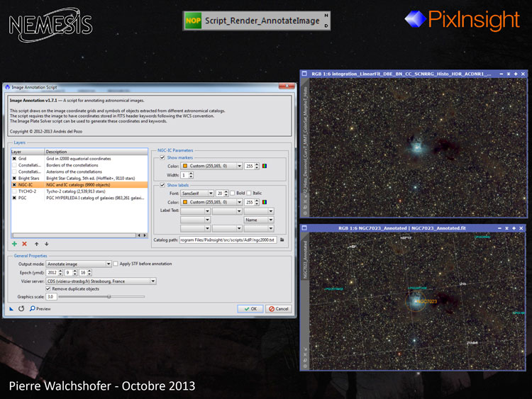Screen dimensions: 532x399
Task: Click the Script_Render_AnnotateImage label
Action: [262, 21]
